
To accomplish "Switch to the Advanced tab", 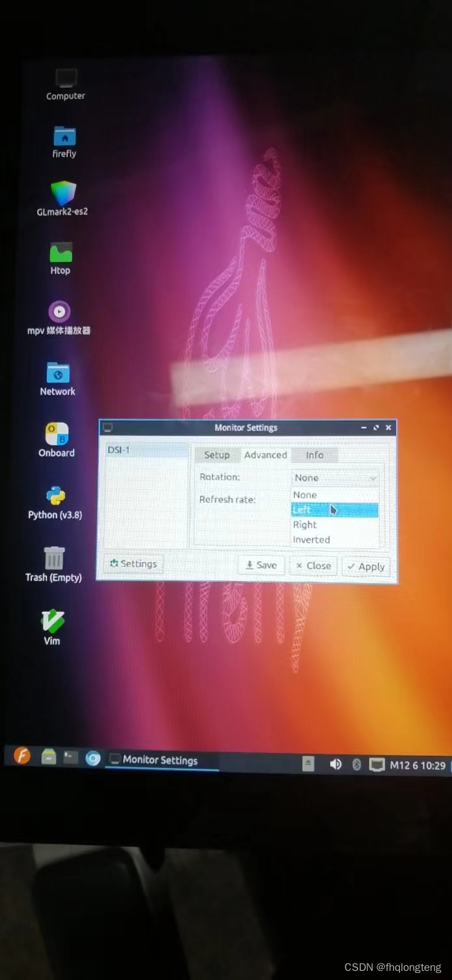I will (266, 455).
